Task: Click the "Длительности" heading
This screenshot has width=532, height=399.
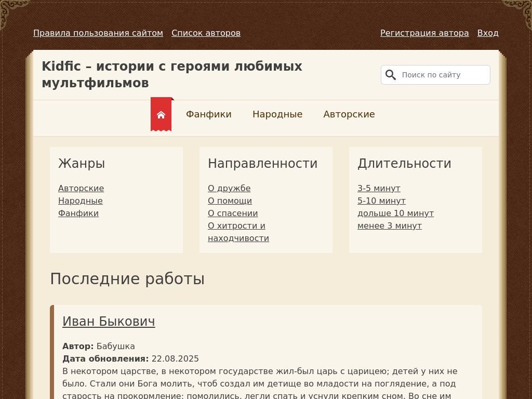Action: click(x=404, y=164)
